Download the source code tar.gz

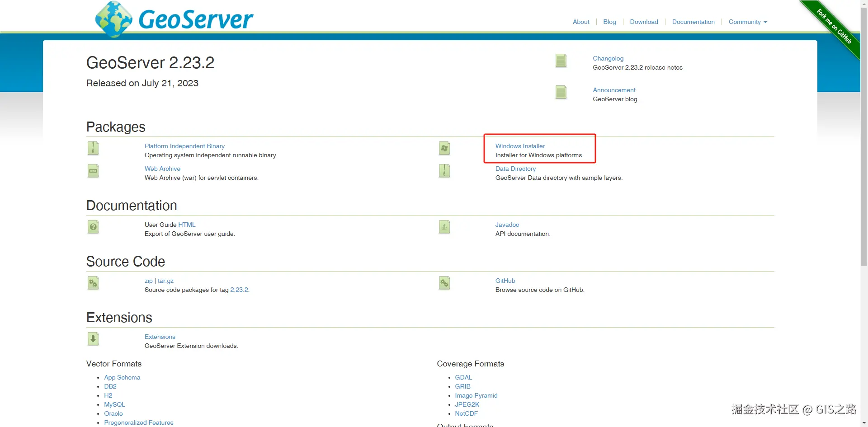(165, 281)
